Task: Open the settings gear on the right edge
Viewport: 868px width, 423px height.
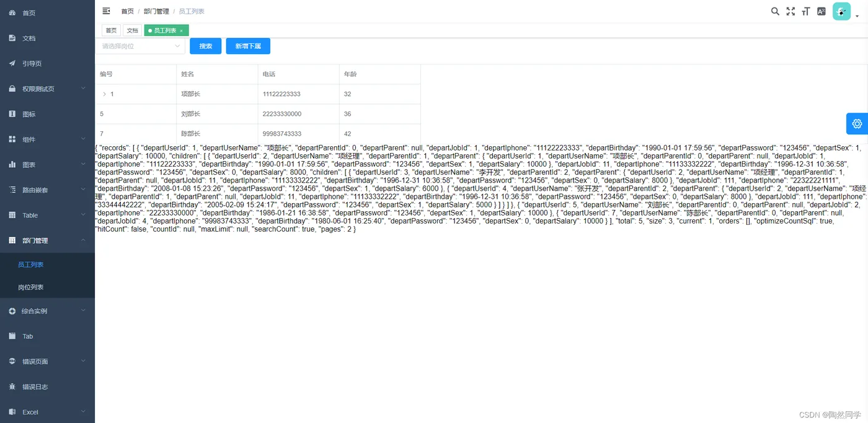Action: [856, 123]
